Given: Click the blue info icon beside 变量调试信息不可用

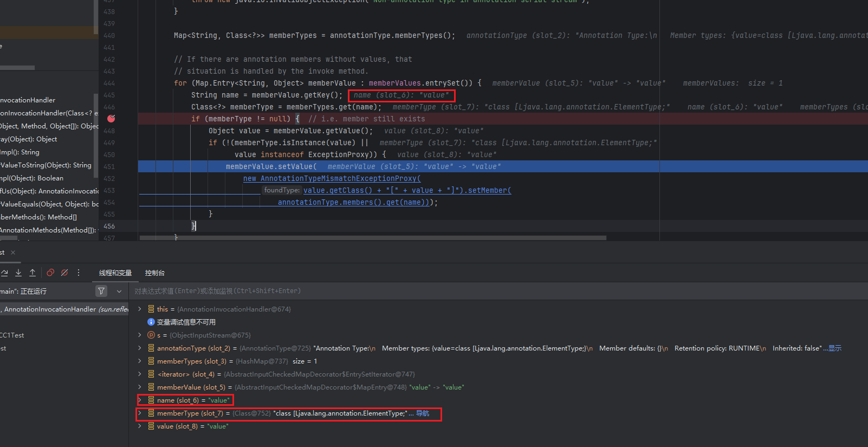Looking at the screenshot, I should 151,322.
